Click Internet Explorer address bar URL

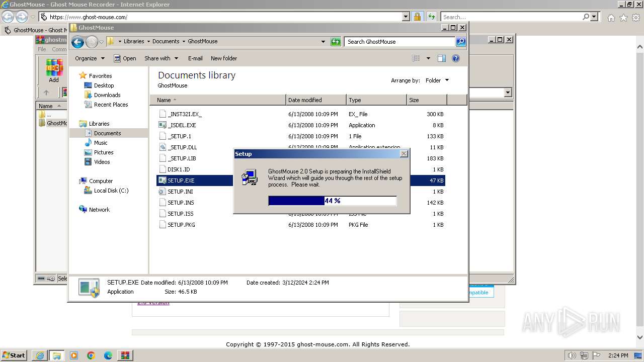point(88,17)
